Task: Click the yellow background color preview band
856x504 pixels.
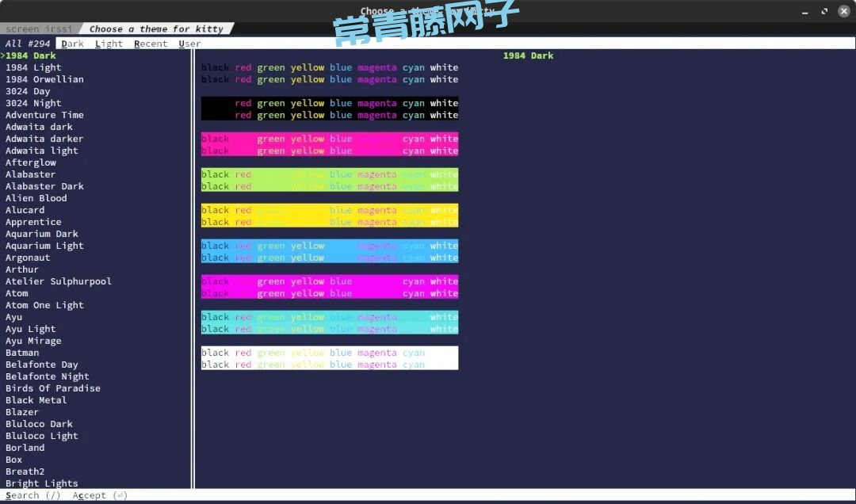Action: pos(330,216)
